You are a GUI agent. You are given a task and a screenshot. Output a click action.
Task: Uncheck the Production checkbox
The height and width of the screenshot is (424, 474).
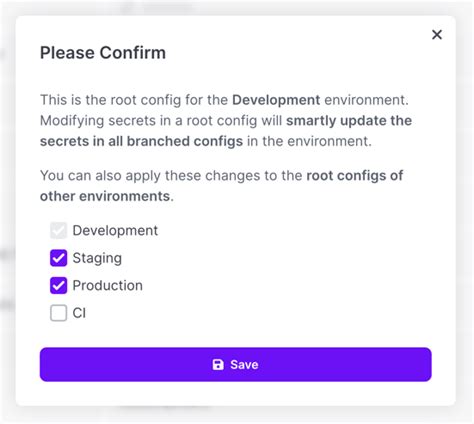59,285
